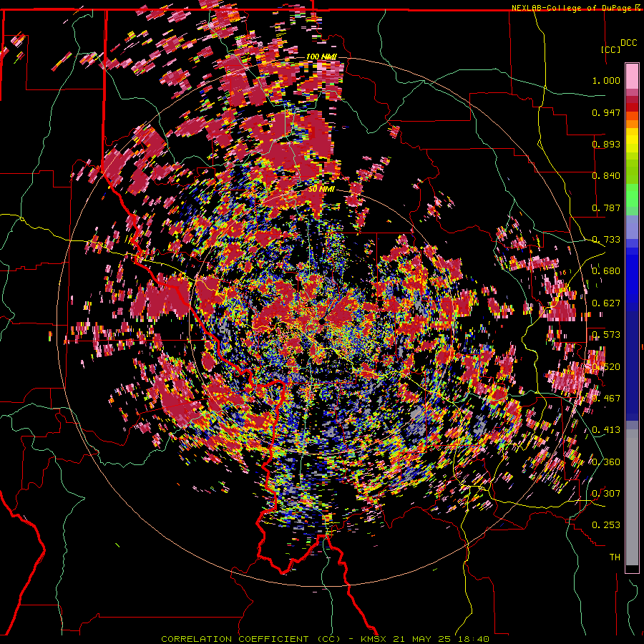
Task: Select the 0.360 scale value
Action: tap(606, 462)
